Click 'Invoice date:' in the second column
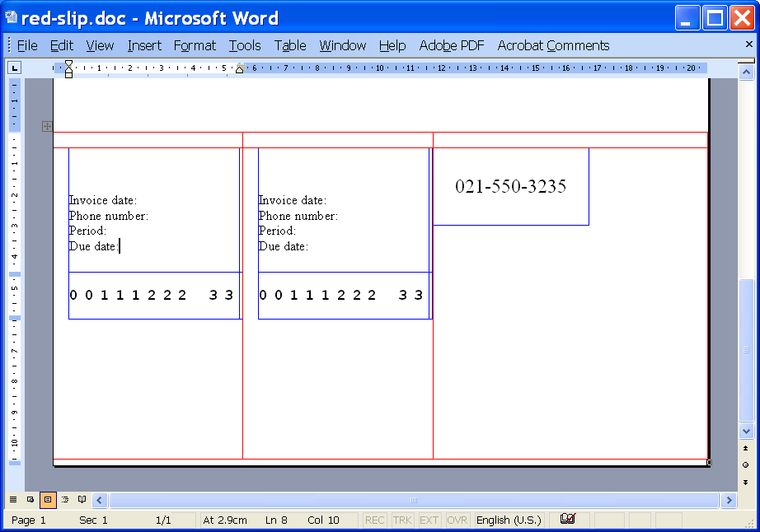 pos(293,200)
